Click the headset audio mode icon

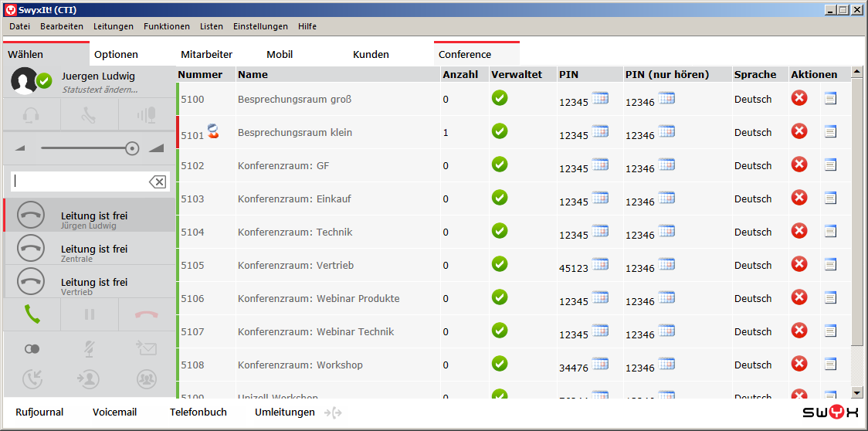pos(32,115)
